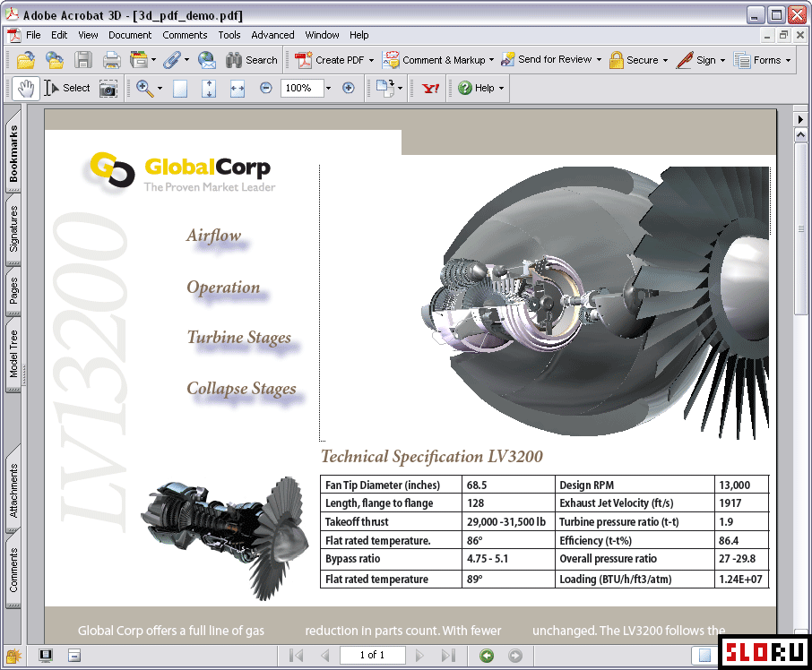812x670 pixels.
Task: Click the Fit Page icon
Action: 209,89
